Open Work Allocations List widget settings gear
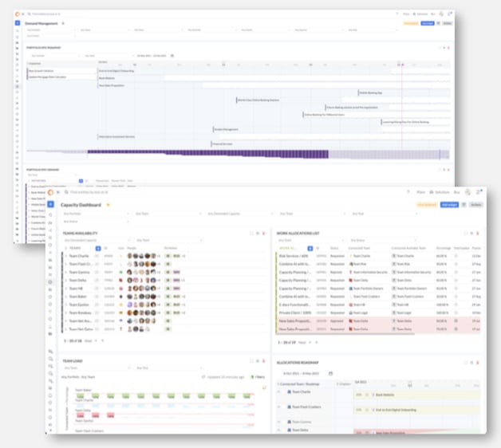This screenshot has width=501, height=448. [471, 234]
